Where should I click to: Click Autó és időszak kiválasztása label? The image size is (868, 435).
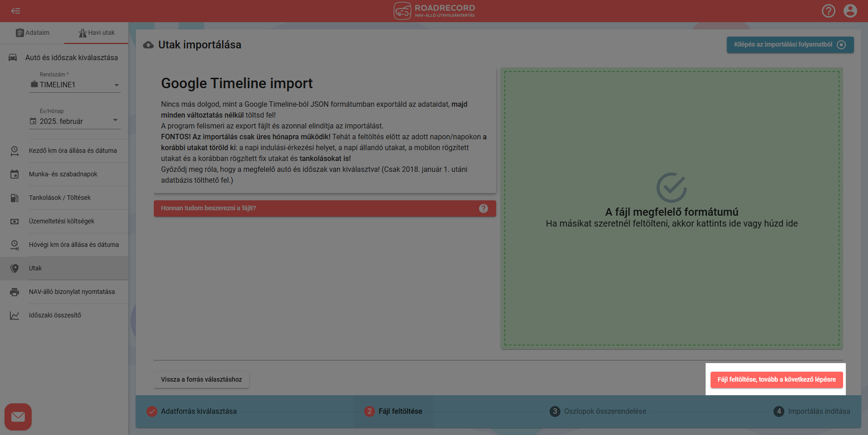point(71,57)
